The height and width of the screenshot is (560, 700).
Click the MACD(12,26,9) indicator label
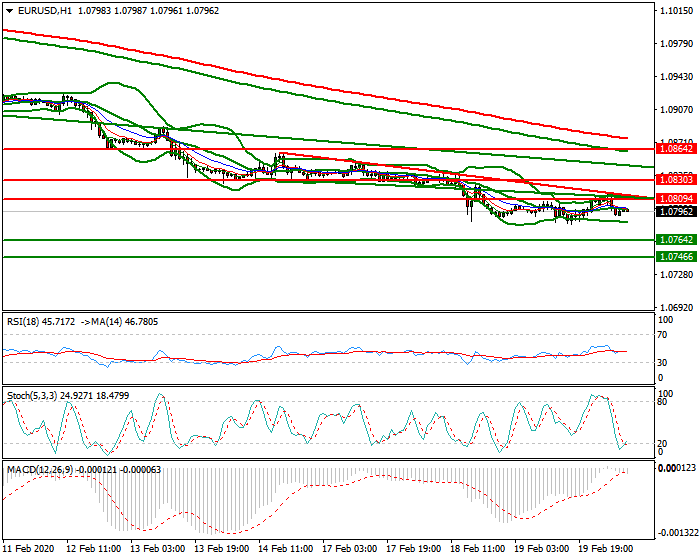click(x=40, y=470)
